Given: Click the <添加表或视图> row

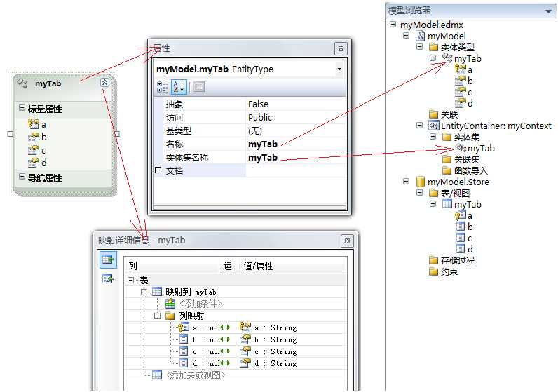Looking at the screenshot, I should pos(236,375).
